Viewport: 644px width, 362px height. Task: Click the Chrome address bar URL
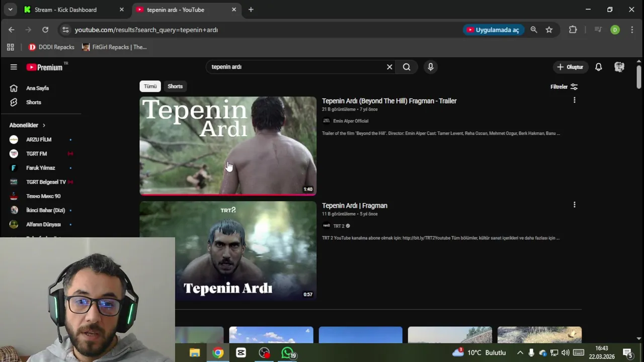point(146,30)
